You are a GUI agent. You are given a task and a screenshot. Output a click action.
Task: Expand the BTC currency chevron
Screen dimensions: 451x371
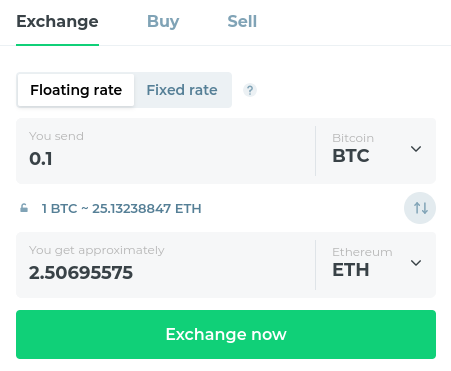tap(416, 149)
